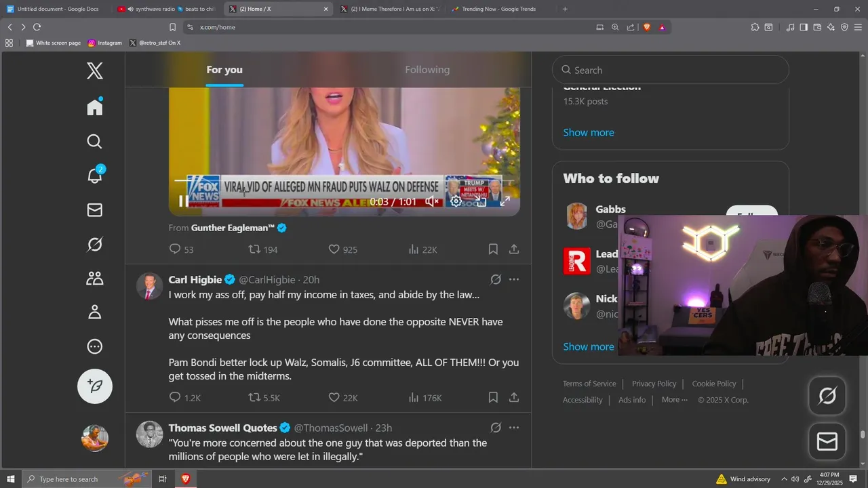
Task: Open video settings gear
Action: coord(456,201)
